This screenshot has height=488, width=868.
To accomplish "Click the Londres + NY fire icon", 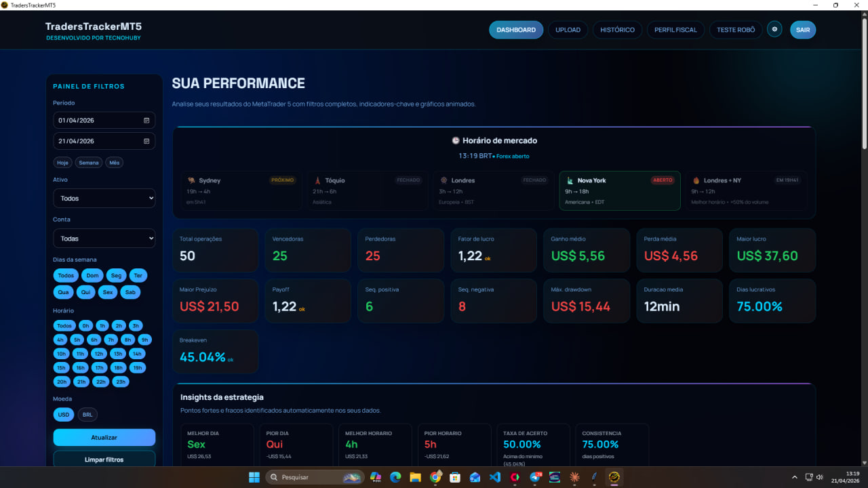I will [696, 180].
